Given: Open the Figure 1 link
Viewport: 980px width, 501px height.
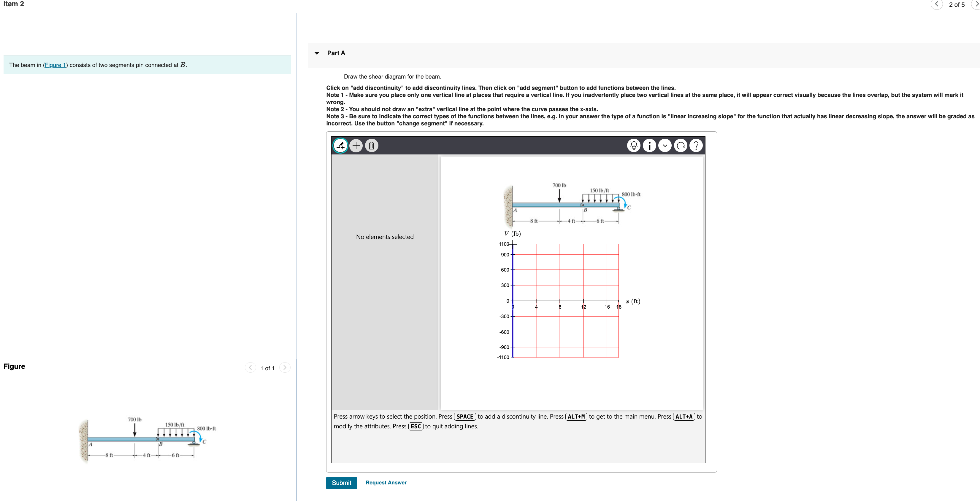Looking at the screenshot, I should pos(55,65).
